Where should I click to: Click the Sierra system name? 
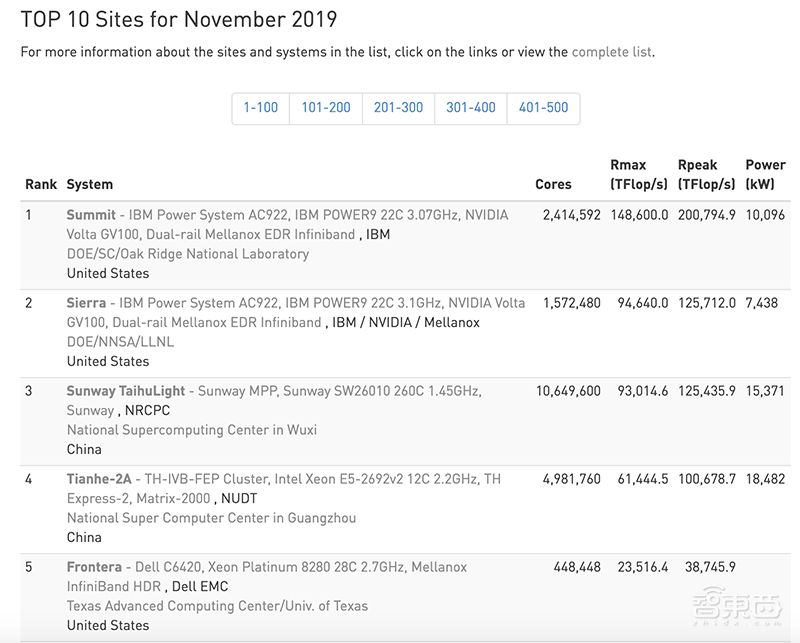tap(85, 303)
